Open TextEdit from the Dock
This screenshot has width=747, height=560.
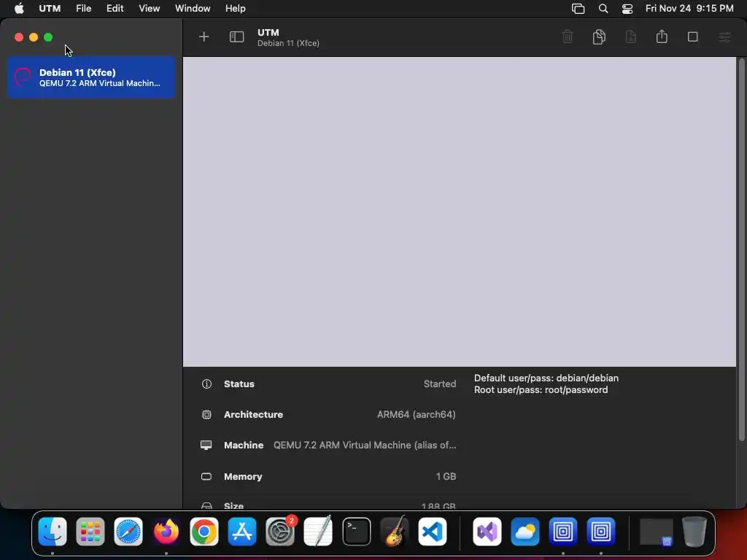(x=318, y=532)
